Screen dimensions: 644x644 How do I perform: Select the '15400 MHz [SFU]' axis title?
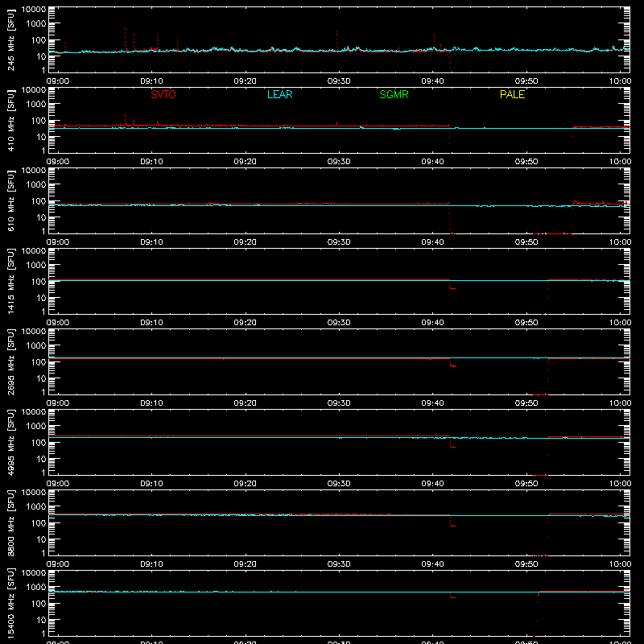click(10, 603)
